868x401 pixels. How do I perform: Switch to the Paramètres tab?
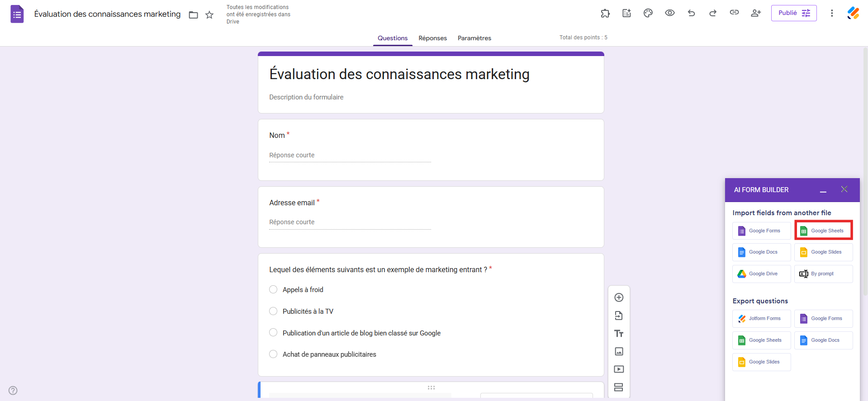point(474,38)
